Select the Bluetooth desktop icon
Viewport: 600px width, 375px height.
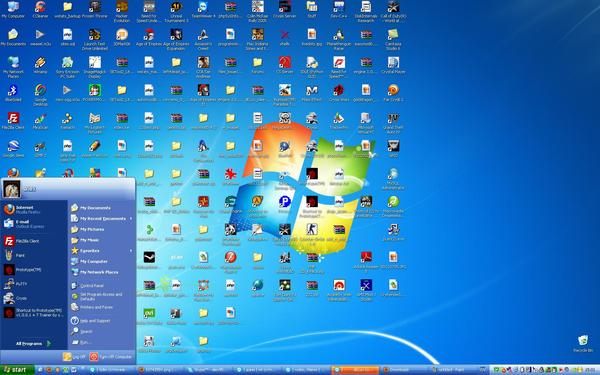(x=13, y=93)
